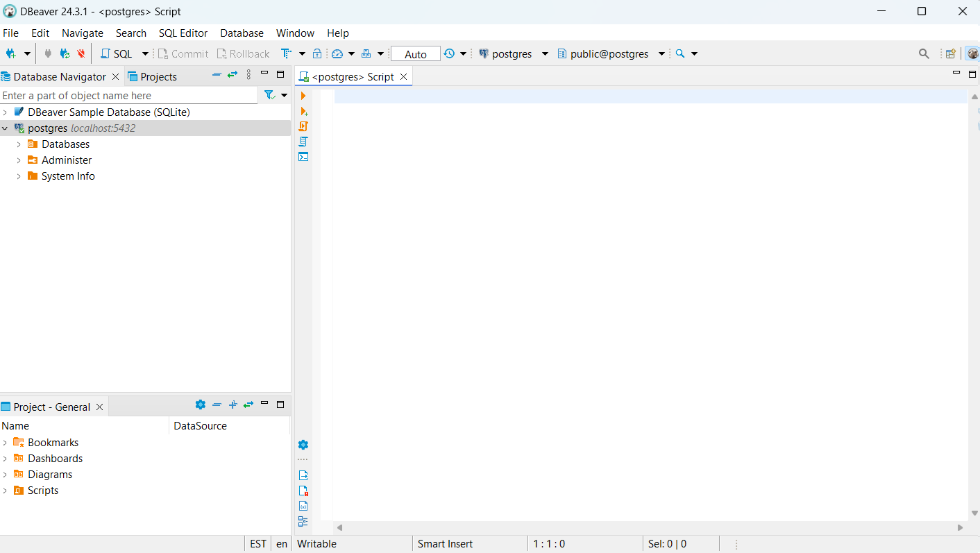Image resolution: width=980 pixels, height=553 pixels.
Task: Open the public@postgres schema dropdown
Action: tap(660, 53)
